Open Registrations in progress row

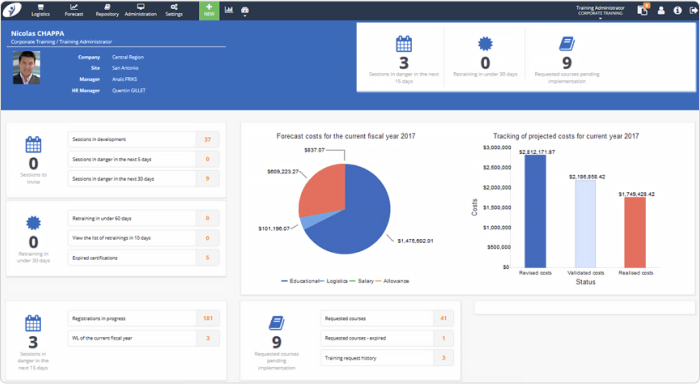point(143,318)
